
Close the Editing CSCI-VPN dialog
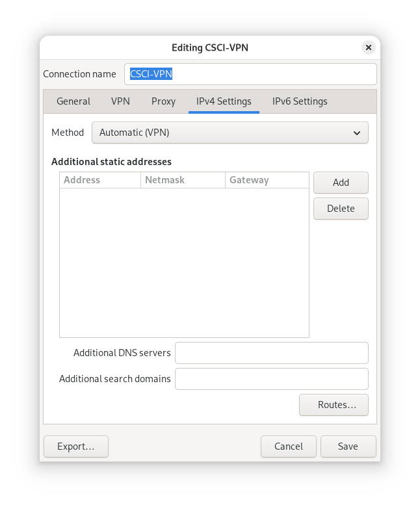pyautogui.click(x=369, y=47)
